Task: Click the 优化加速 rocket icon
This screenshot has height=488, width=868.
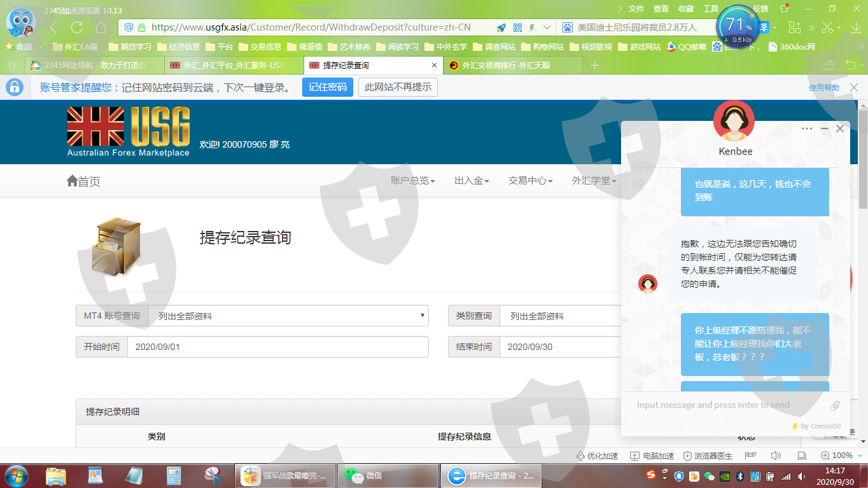Action: coord(597,456)
